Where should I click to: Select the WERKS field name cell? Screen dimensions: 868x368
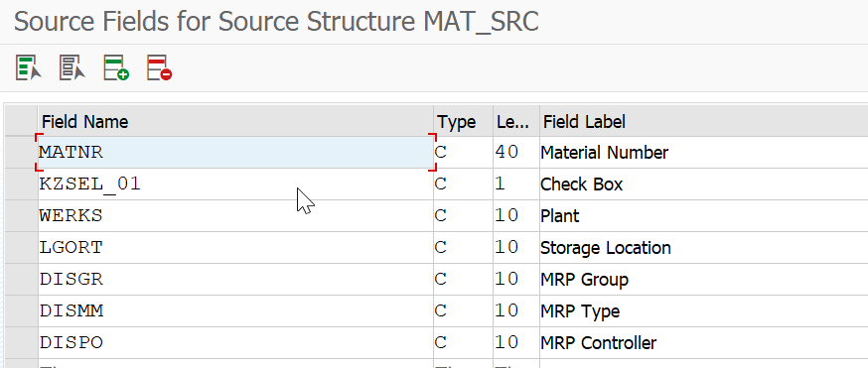click(x=235, y=215)
